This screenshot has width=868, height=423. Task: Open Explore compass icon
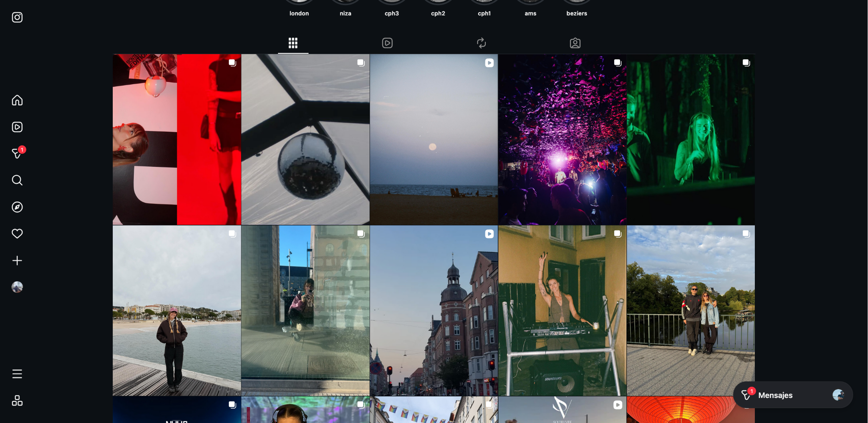pyautogui.click(x=17, y=207)
